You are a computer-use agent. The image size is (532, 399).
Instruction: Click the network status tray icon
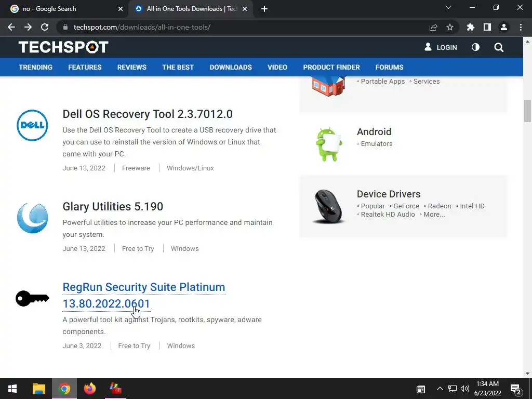pyautogui.click(x=453, y=389)
